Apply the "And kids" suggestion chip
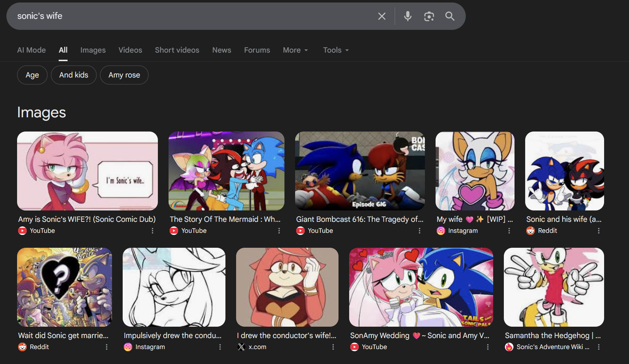This screenshot has width=629, height=364. click(74, 75)
